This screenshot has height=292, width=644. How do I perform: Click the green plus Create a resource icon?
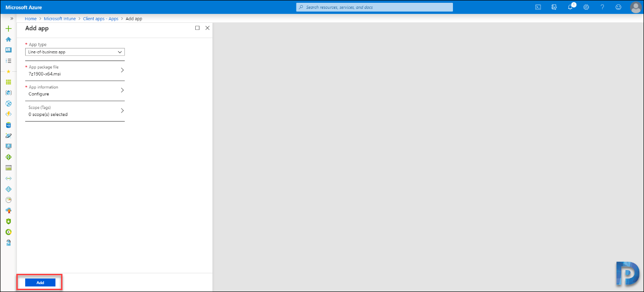8,28
